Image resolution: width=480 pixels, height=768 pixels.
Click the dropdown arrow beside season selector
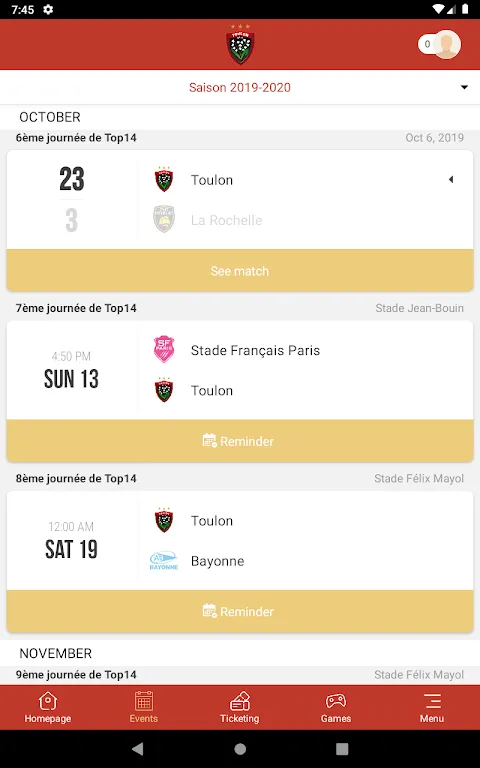pyautogui.click(x=464, y=87)
